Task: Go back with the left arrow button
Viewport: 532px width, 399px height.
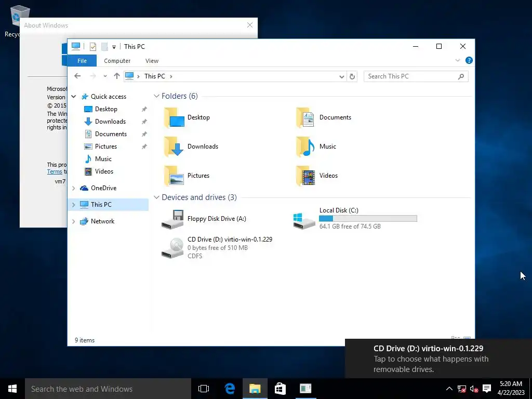Action: (x=77, y=76)
